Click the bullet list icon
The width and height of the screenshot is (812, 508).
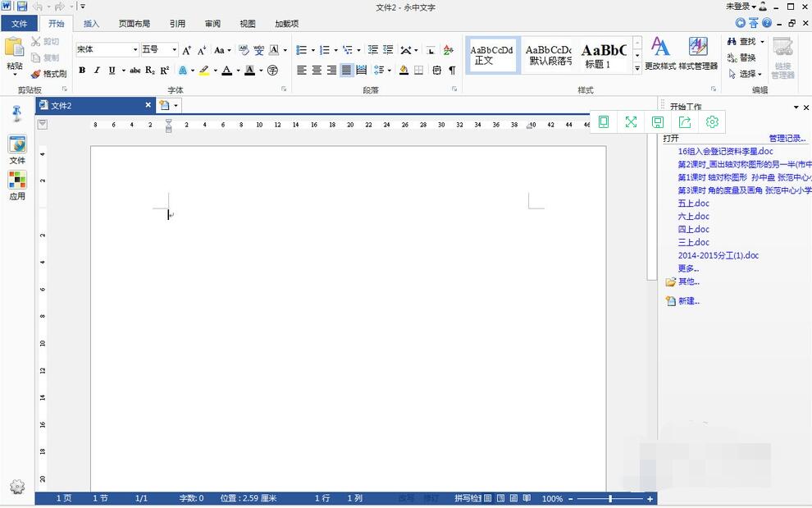pos(301,50)
